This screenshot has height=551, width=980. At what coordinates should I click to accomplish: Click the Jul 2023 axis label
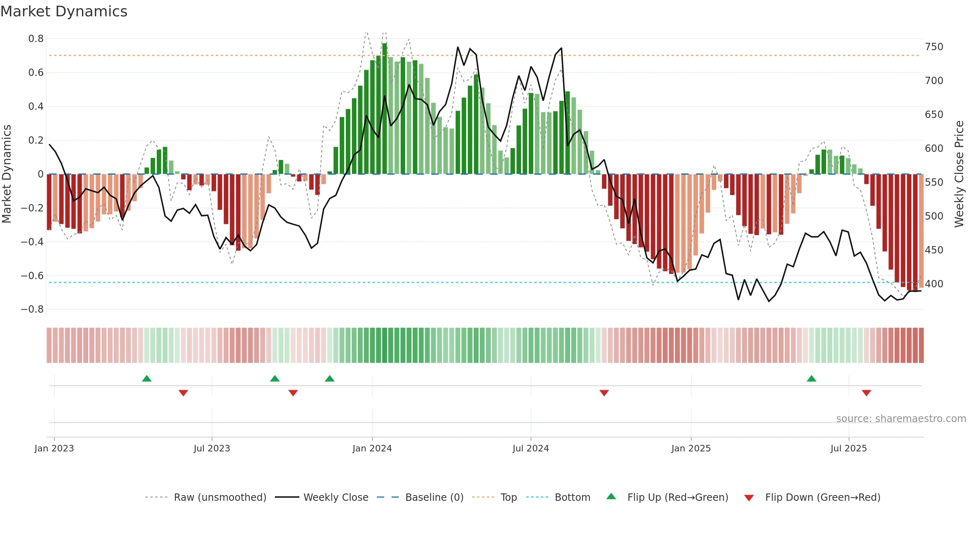pos(212,448)
